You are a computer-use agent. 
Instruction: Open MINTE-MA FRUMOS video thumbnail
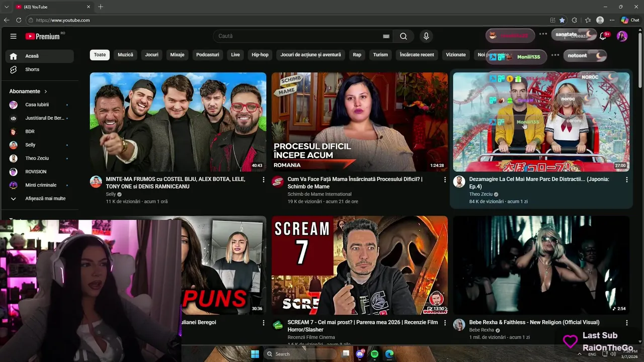tap(178, 122)
